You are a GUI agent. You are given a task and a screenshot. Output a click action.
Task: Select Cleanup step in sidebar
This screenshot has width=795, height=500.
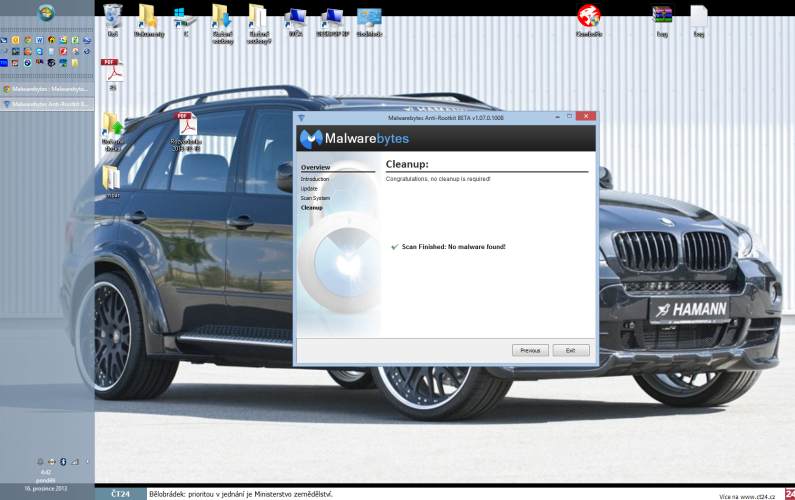pos(312,207)
